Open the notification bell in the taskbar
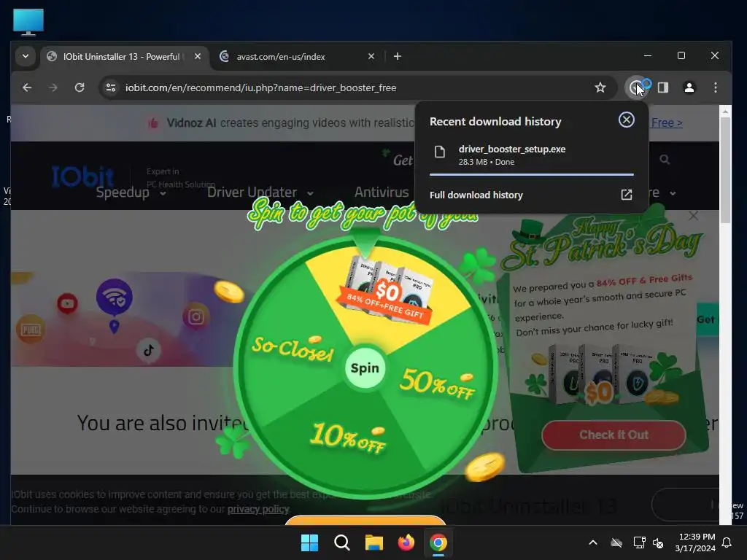This screenshot has height=560, width=747. pyautogui.click(x=727, y=542)
